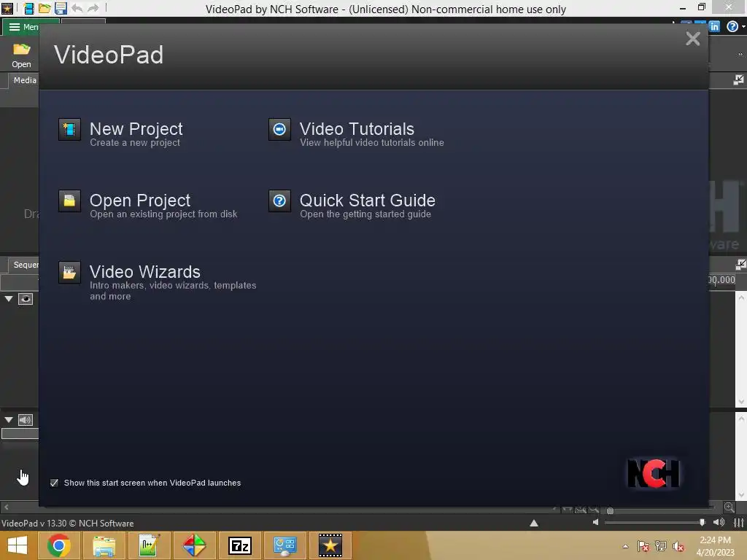This screenshot has height=560, width=747.
Task: Click the network tray icon
Action: (661, 546)
